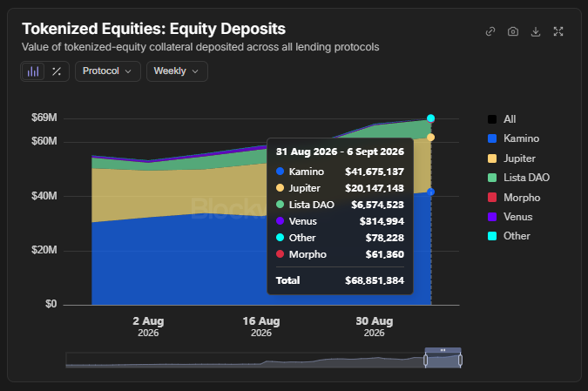Toggle Morpho series in legend

(x=514, y=197)
